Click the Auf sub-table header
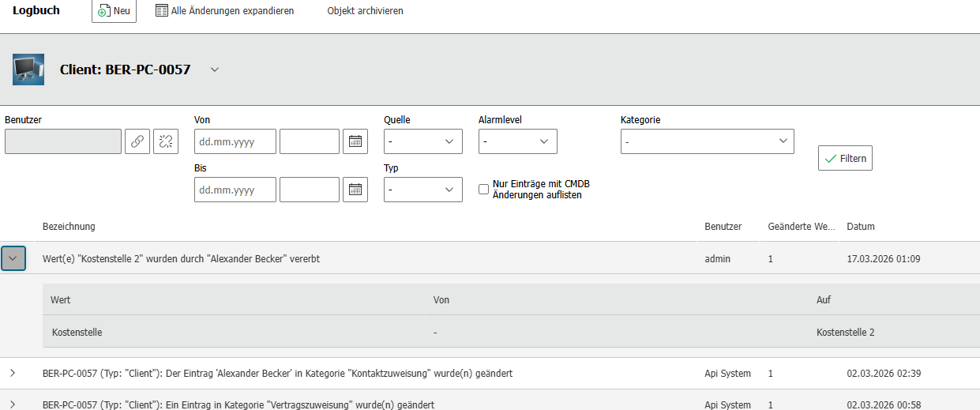This screenshot has width=980, height=410. (x=824, y=300)
